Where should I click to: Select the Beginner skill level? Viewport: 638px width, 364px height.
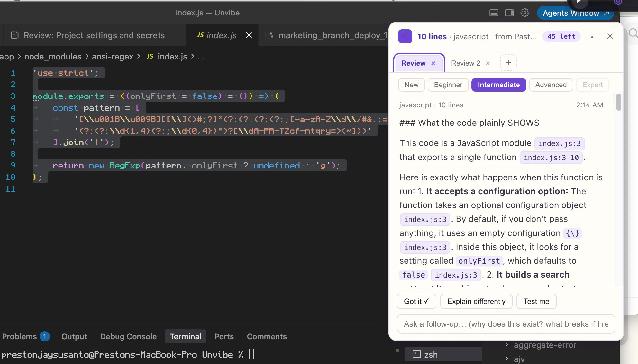[448, 85]
